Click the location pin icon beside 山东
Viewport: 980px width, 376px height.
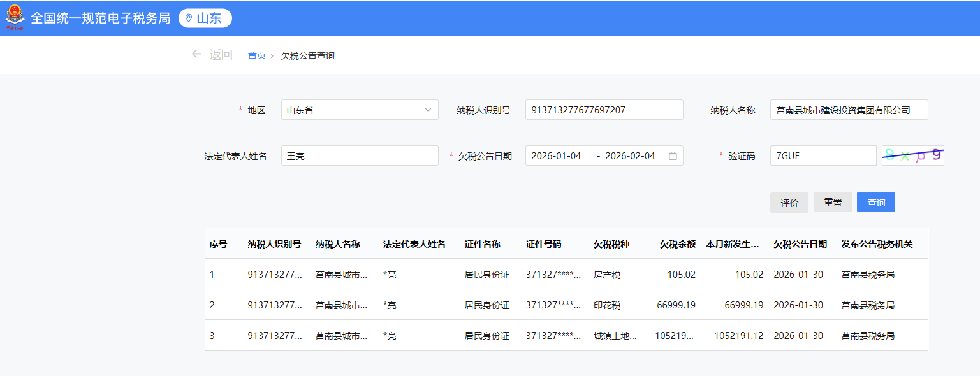coord(188,18)
